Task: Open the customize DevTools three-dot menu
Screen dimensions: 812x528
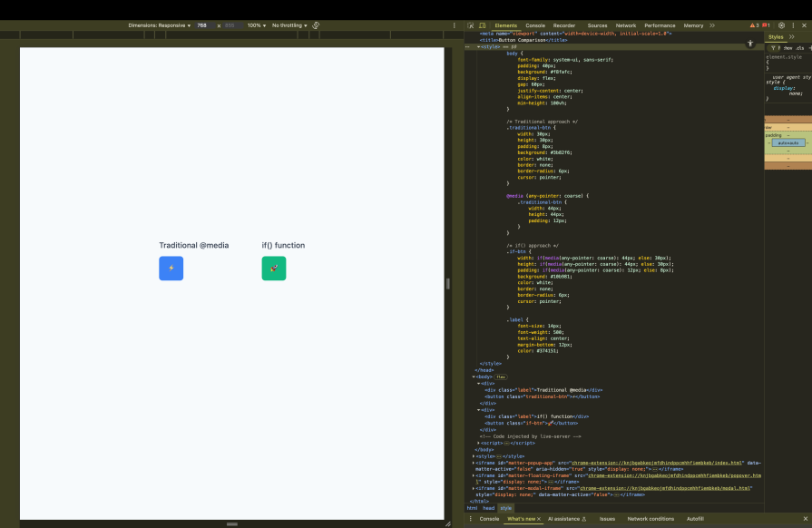Action: click(791, 25)
